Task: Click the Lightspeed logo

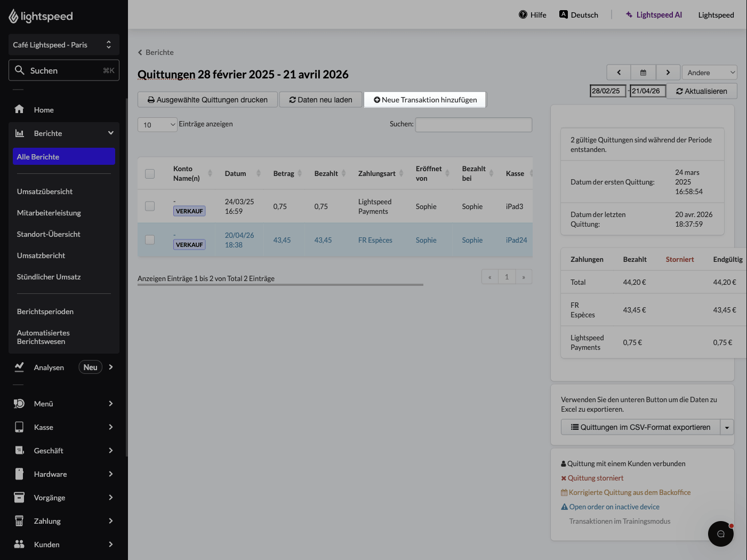Action: pos(41,17)
